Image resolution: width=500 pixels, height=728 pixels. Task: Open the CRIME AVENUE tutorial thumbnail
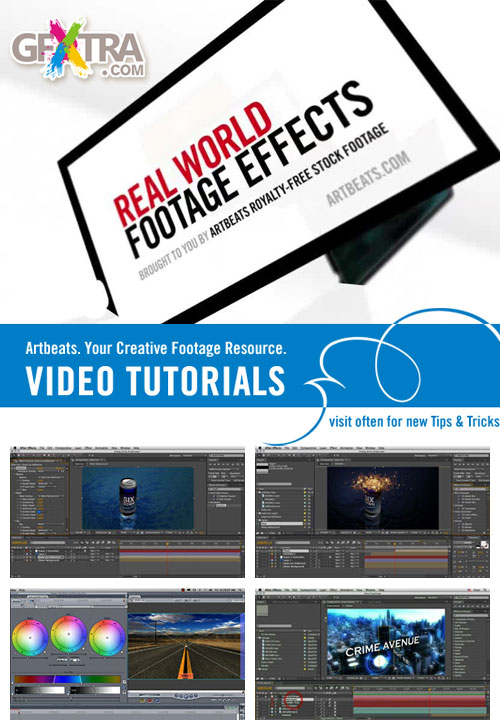[x=372, y=654]
